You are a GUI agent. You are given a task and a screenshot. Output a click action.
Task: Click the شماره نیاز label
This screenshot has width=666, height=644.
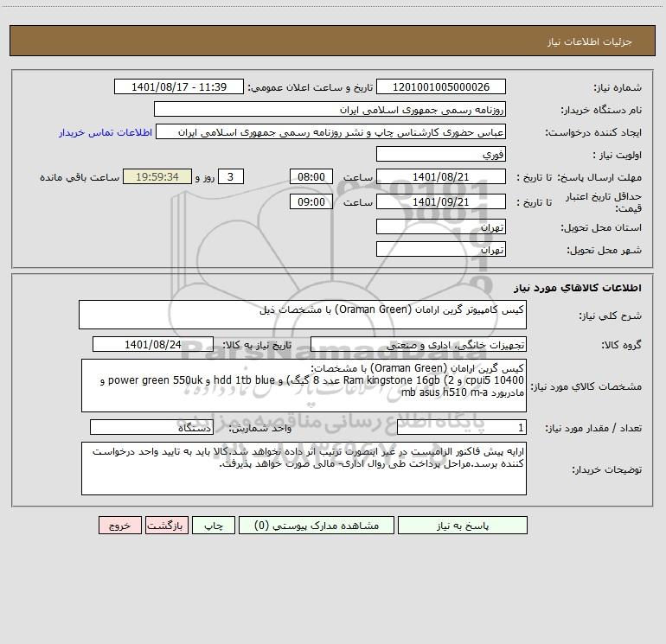click(x=618, y=87)
